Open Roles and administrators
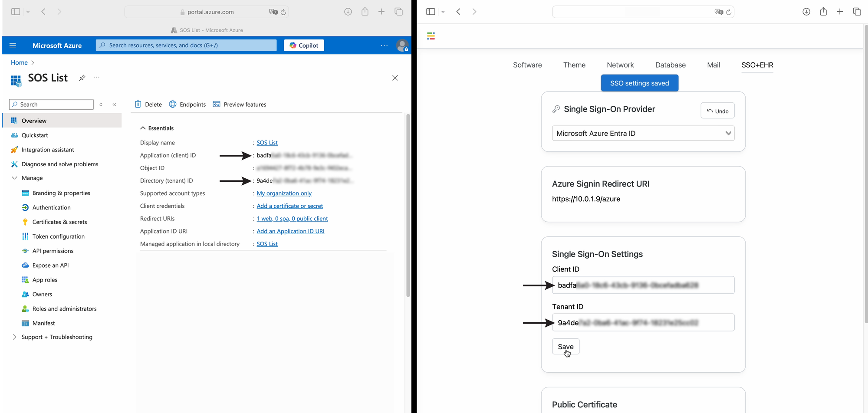Image resolution: width=868 pixels, height=413 pixels. (64, 308)
